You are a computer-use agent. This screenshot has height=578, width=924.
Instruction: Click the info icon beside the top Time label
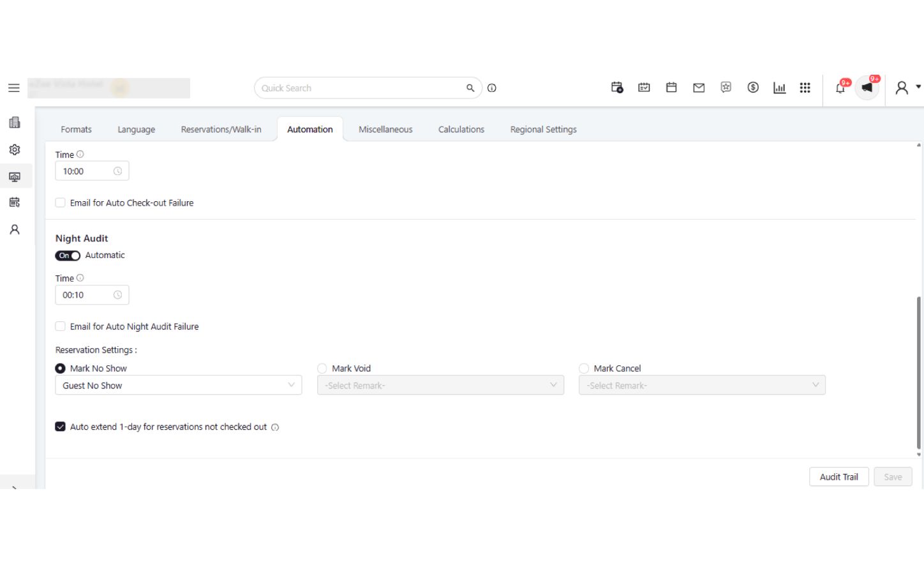[80, 154]
